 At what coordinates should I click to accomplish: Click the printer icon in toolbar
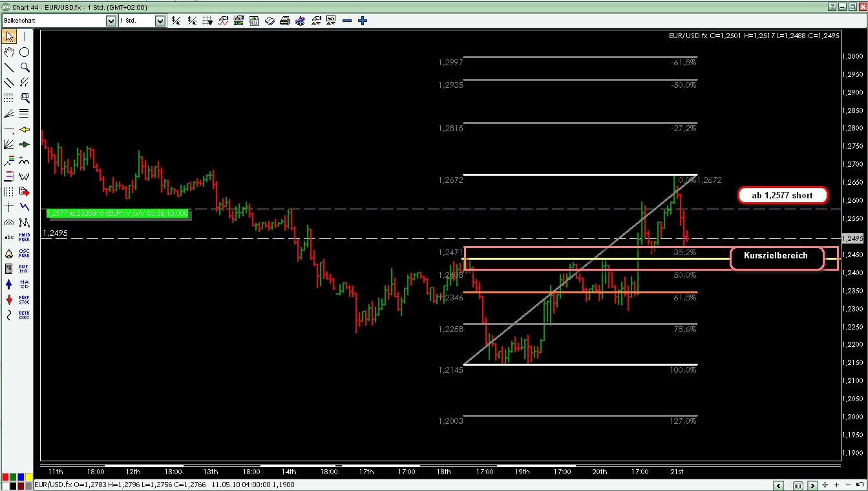285,21
